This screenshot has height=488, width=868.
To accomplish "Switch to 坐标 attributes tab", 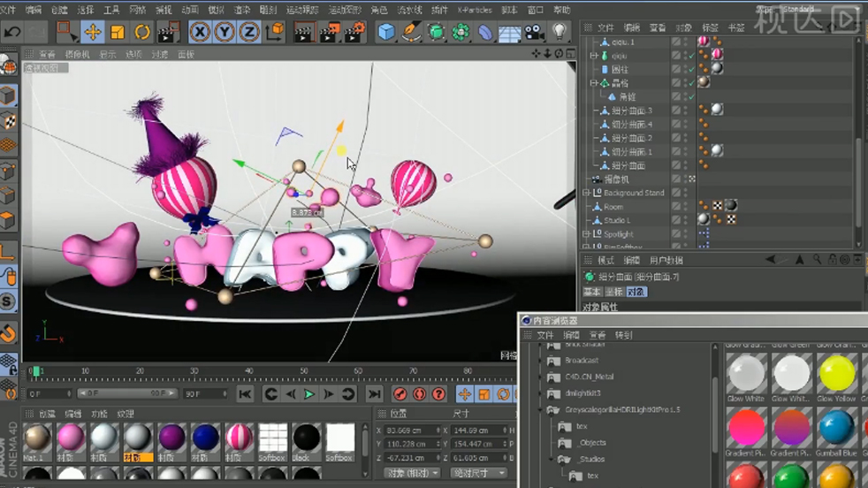I will pos(614,292).
